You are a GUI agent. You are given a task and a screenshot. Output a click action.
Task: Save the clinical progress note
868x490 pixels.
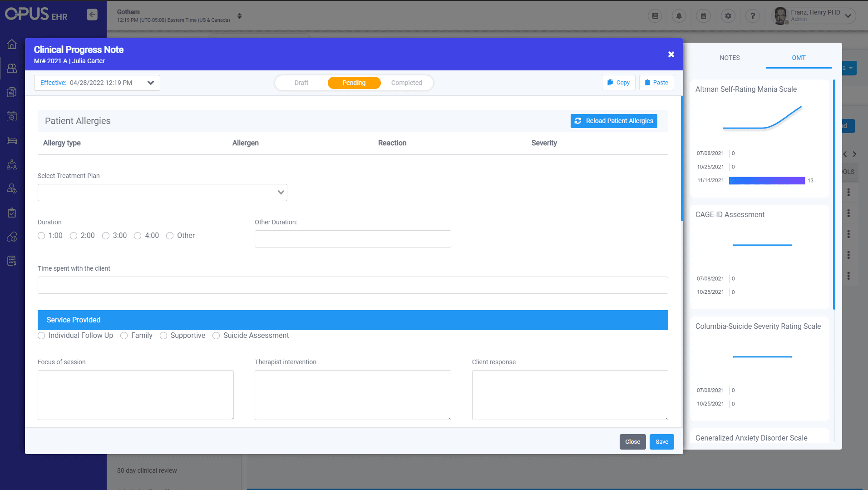point(661,441)
